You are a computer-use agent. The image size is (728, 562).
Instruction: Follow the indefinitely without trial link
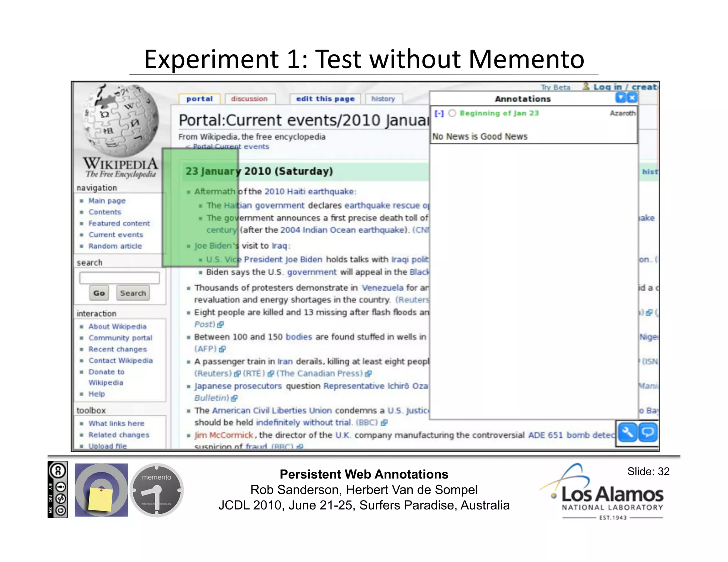(x=304, y=422)
